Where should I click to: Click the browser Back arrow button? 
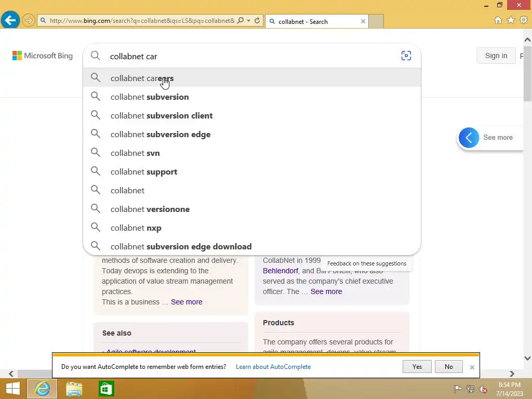pyautogui.click(x=10, y=20)
